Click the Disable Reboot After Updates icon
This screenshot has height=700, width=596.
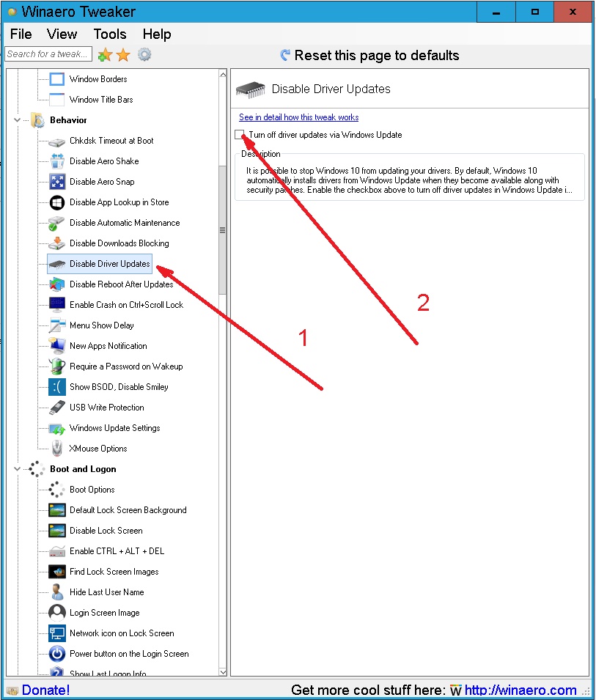pyautogui.click(x=56, y=284)
